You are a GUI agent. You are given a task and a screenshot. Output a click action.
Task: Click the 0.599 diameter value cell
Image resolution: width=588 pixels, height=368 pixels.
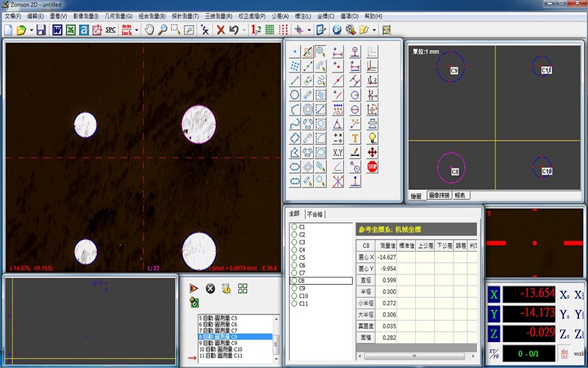387,280
